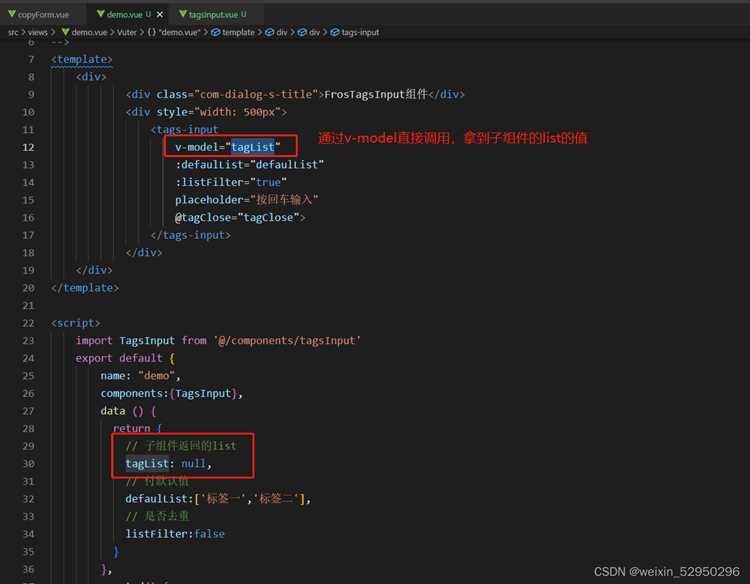Click the template breadcrumb segment

point(238,33)
